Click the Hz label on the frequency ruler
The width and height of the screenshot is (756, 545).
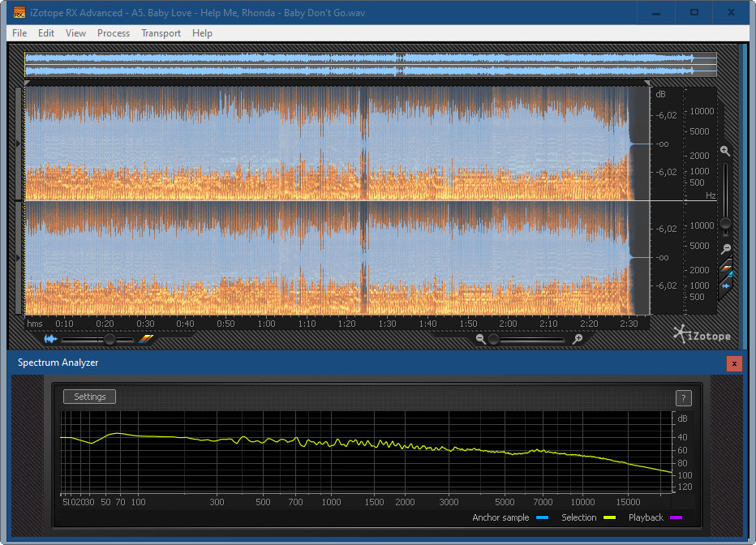[711, 195]
